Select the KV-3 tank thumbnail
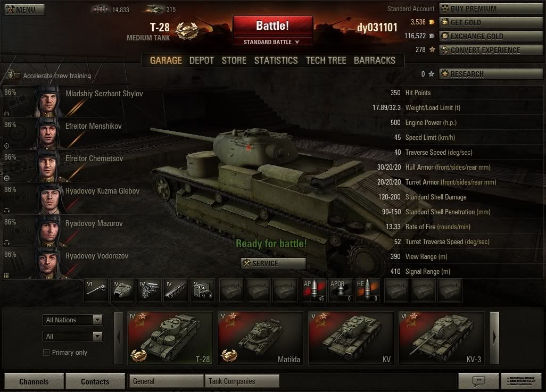The height and width of the screenshot is (392, 546). [441, 338]
